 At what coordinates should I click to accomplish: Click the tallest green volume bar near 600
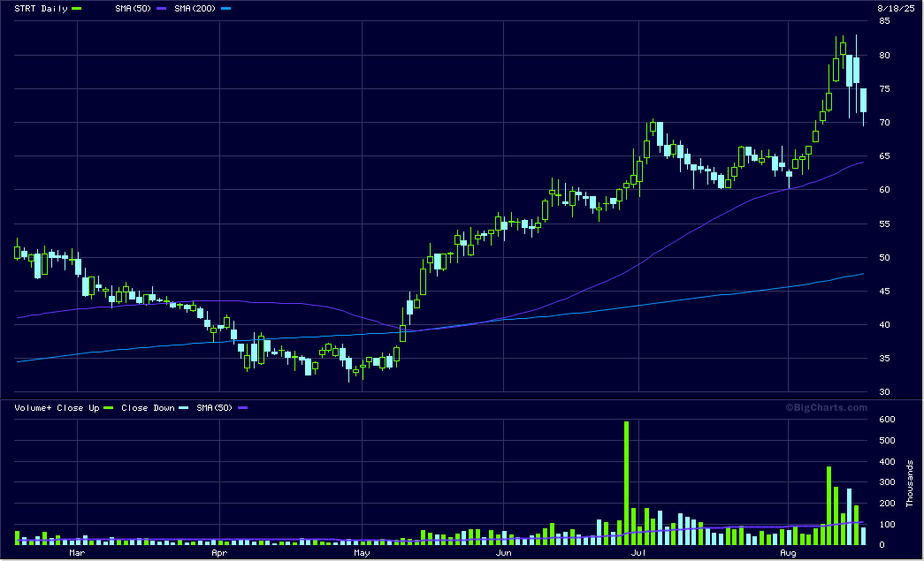[626, 482]
